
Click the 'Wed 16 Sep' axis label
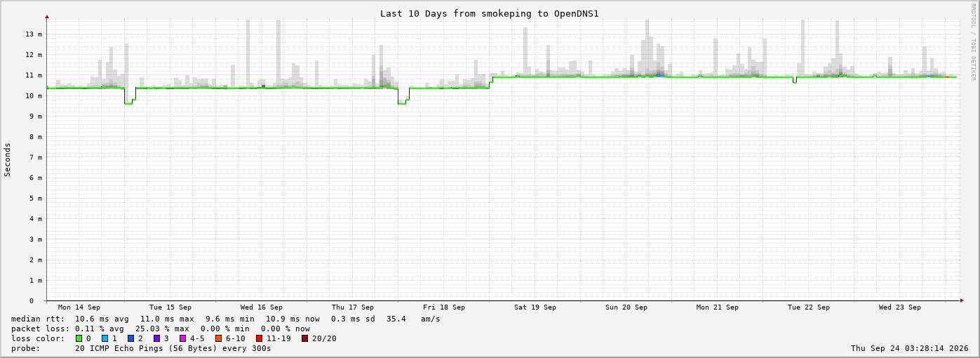(262, 307)
